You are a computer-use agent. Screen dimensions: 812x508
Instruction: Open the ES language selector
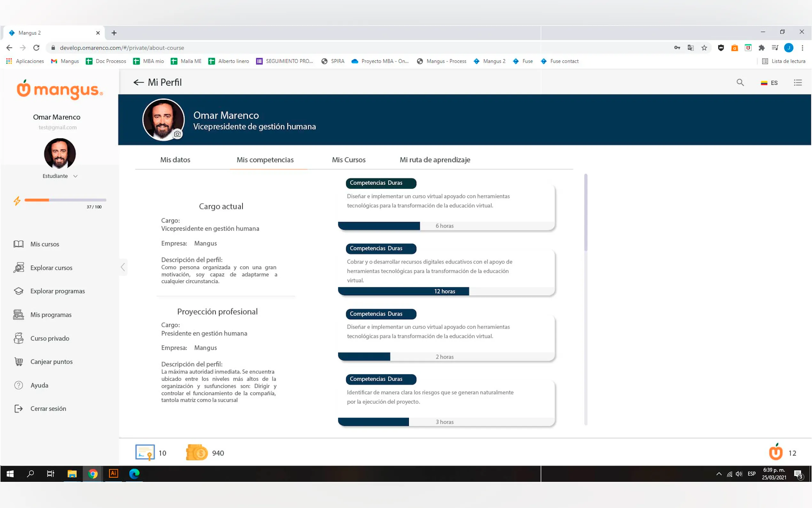pyautogui.click(x=769, y=83)
